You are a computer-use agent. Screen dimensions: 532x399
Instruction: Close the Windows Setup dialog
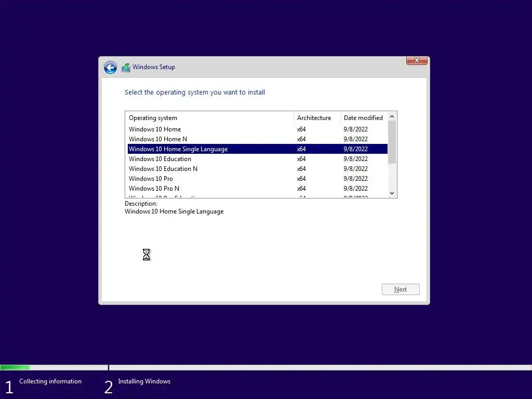[417, 60]
